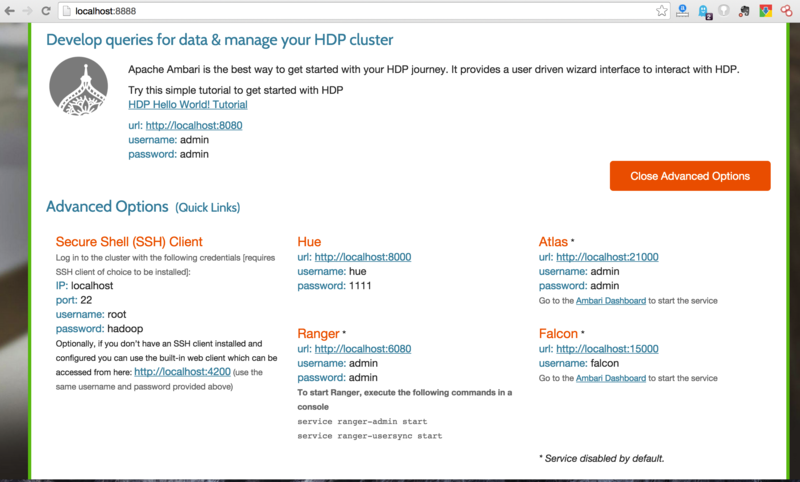The height and width of the screenshot is (482, 800).
Task: Open the Hue link http://localhost:8000
Action: 363,257
